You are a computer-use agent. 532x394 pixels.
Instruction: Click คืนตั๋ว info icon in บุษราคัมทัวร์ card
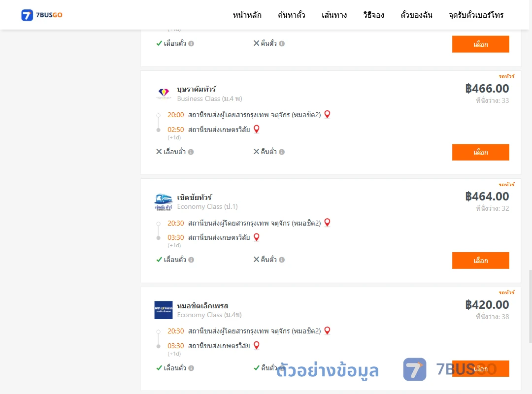pos(282,152)
